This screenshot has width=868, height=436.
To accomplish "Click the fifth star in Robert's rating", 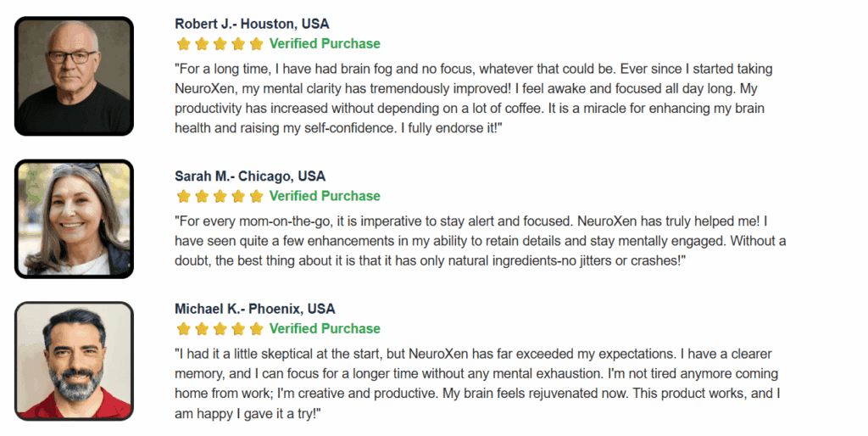I will pyautogui.click(x=256, y=44).
